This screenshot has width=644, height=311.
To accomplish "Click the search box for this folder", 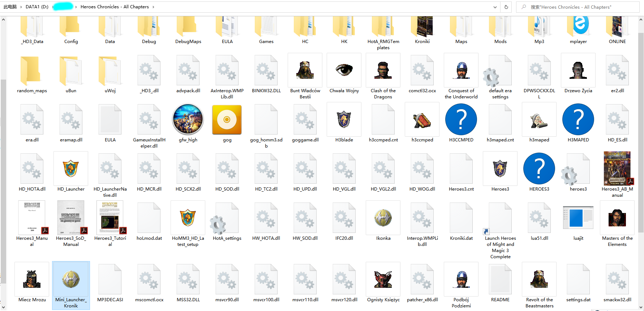I will point(578,7).
